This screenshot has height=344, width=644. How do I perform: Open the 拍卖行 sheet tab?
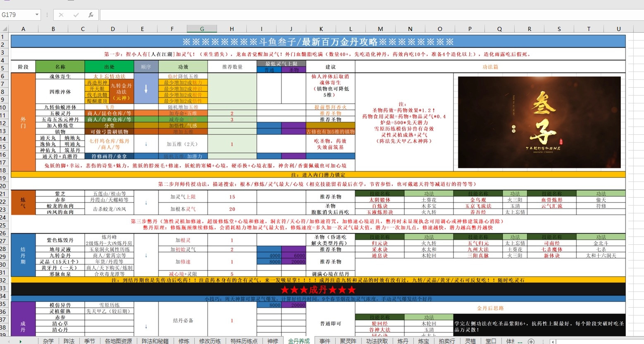[x=447, y=341]
